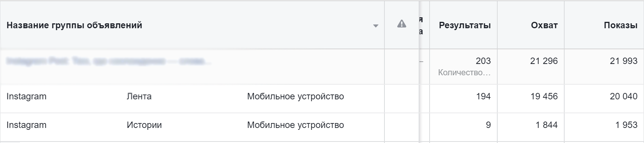
Task: Click the Название группы объявлений header
Action: (74, 26)
